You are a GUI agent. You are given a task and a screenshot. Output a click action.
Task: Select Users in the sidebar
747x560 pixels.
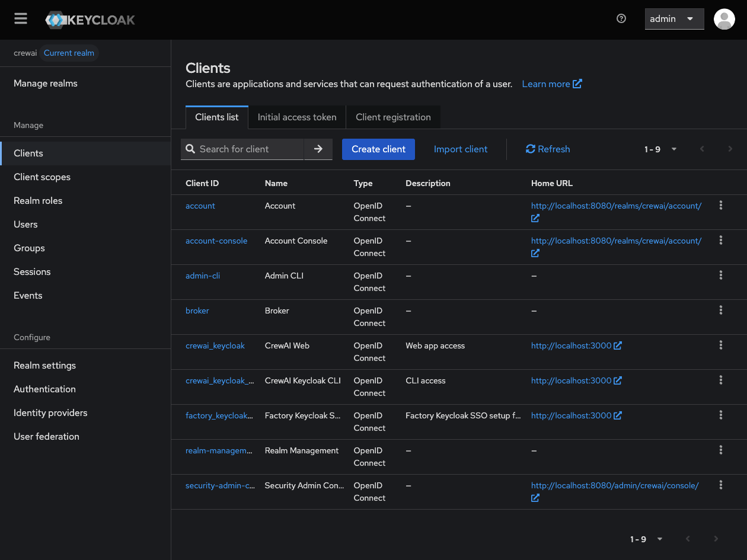pos(25,224)
